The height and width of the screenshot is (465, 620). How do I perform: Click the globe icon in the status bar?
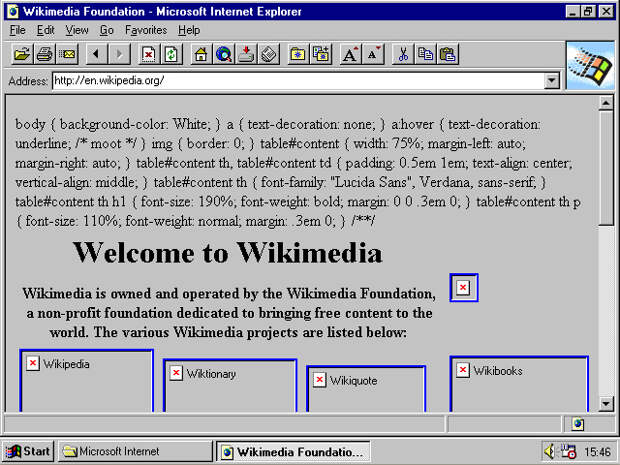pyautogui.click(x=578, y=424)
